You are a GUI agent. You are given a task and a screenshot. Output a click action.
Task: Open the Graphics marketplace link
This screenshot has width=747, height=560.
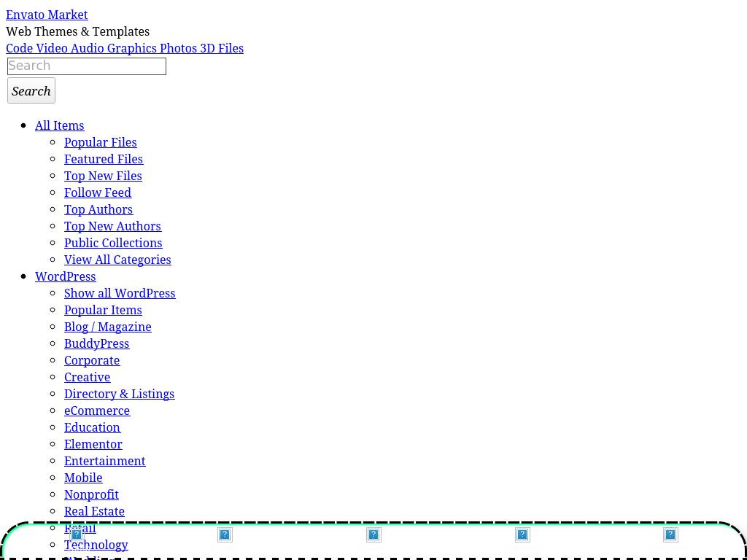pos(131,49)
